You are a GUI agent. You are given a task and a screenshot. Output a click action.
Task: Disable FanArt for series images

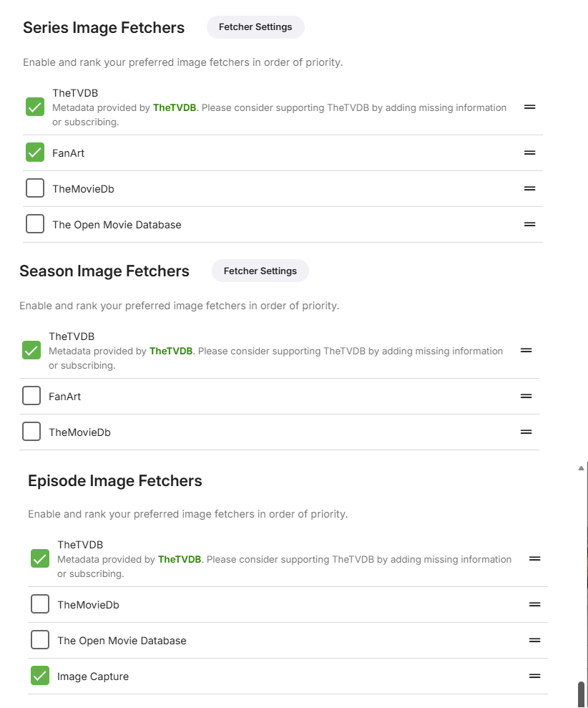click(35, 153)
